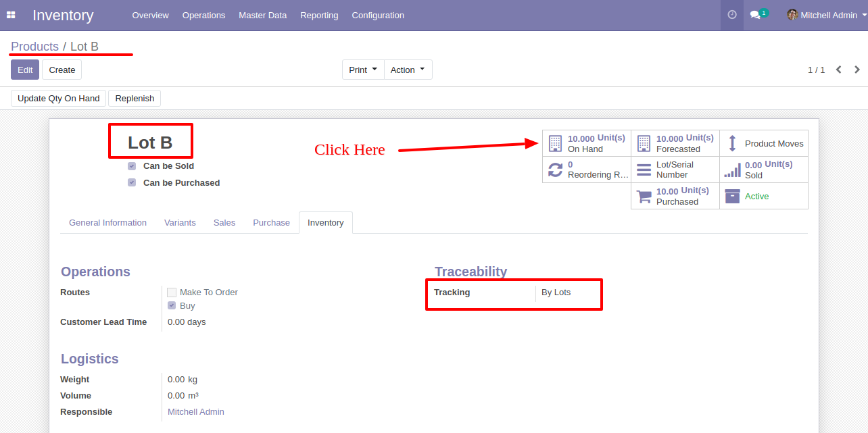
Task: Click 10.000 Unit(s) On Hand stat
Action: tap(587, 143)
